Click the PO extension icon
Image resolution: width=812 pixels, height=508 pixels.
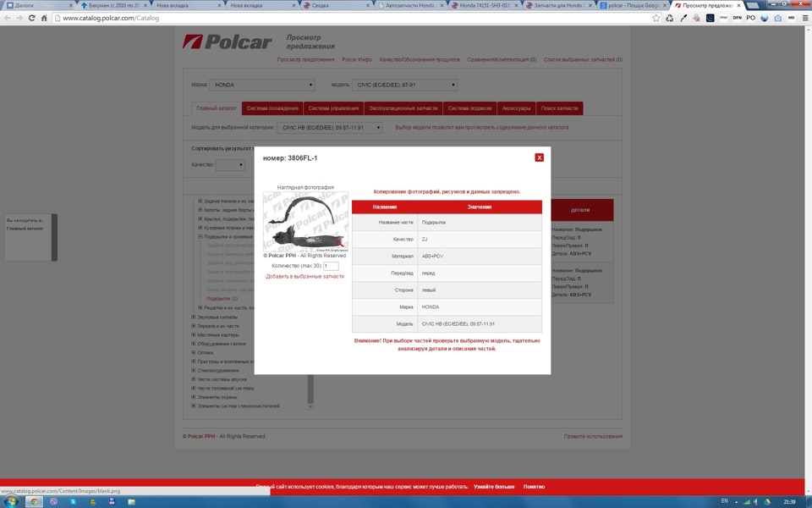[750, 18]
